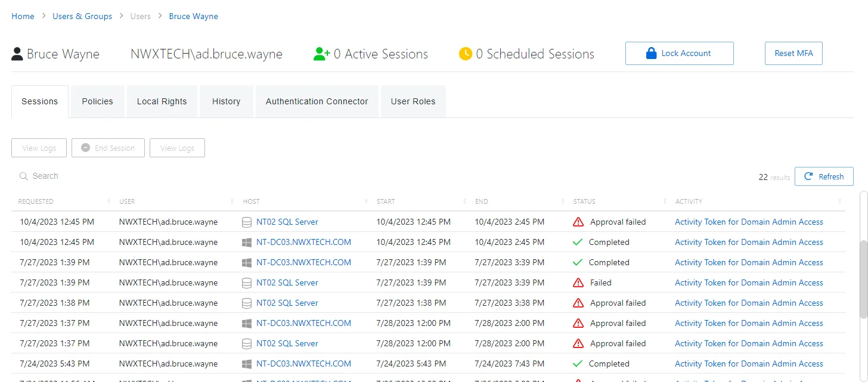Click the search magnifier icon

tap(24, 176)
